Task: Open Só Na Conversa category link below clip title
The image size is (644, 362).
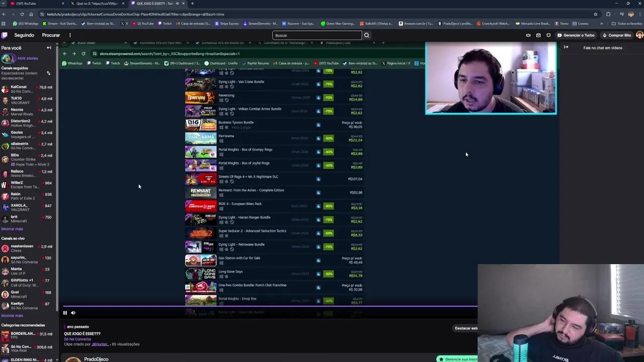Action: pos(77,339)
